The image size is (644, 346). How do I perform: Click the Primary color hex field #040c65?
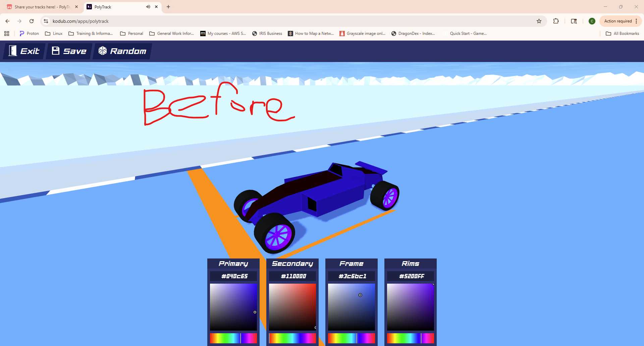[x=233, y=276]
